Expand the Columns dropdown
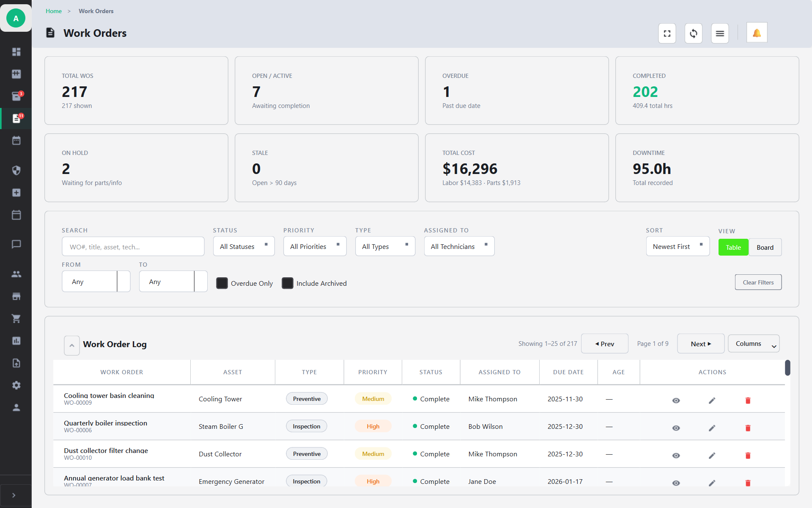The width and height of the screenshot is (812, 508). tap(753, 343)
